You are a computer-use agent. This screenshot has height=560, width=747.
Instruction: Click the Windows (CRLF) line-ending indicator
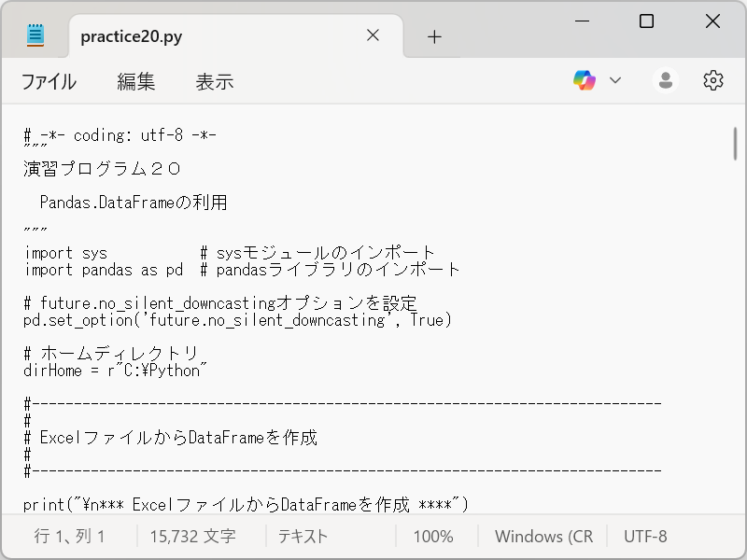click(544, 536)
